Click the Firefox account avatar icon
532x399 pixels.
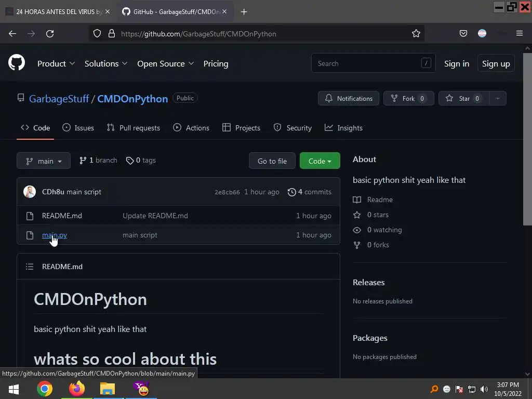click(482, 33)
